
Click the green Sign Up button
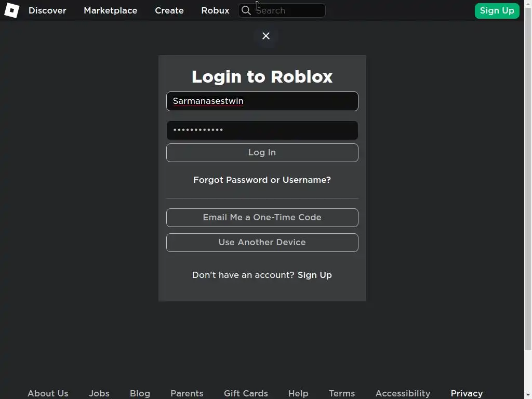(x=497, y=11)
